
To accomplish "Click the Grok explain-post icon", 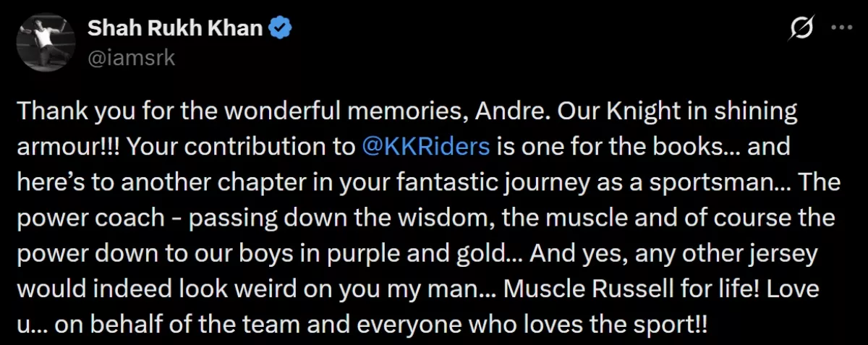I will (801, 28).
